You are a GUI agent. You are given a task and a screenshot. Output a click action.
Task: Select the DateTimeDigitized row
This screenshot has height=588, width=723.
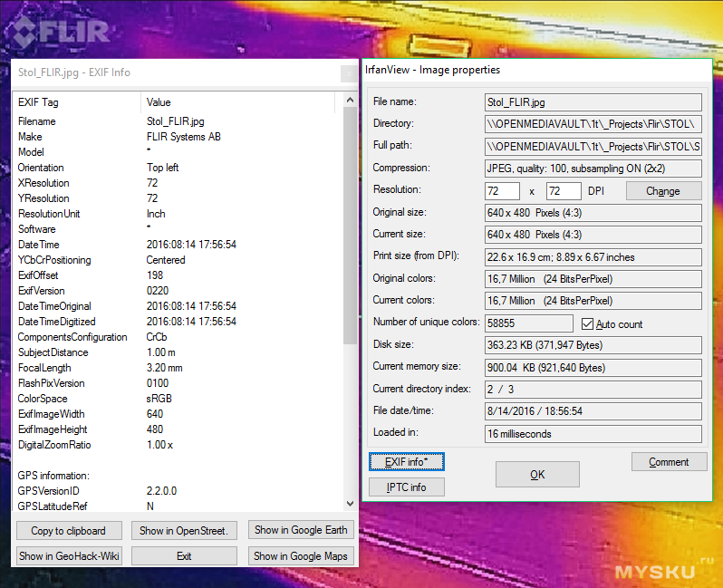(x=178, y=322)
